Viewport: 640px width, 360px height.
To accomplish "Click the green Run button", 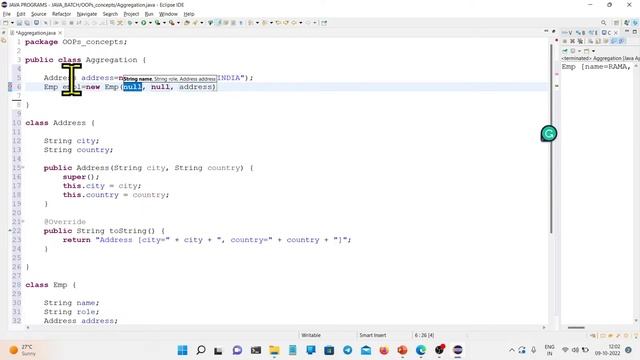I will [x=144, y=23].
